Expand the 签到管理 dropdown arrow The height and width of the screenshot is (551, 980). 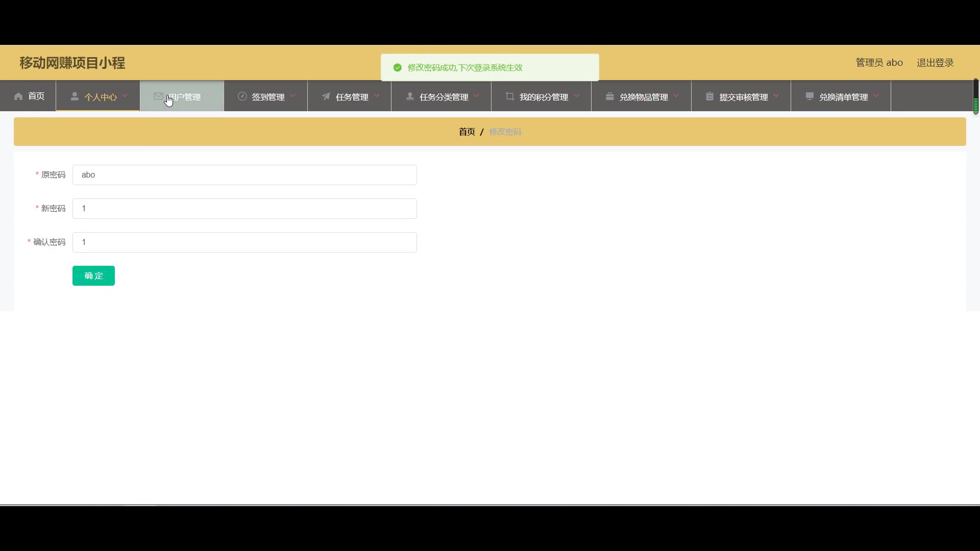[x=293, y=96]
